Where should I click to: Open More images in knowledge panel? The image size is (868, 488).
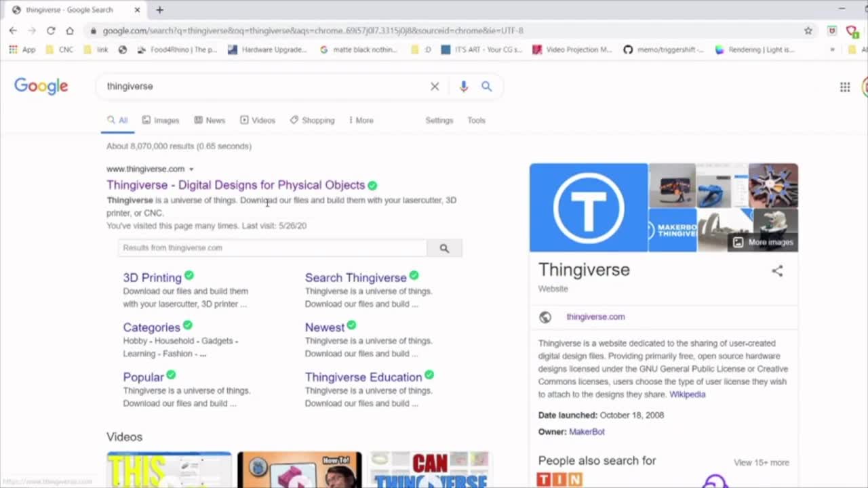(x=763, y=242)
